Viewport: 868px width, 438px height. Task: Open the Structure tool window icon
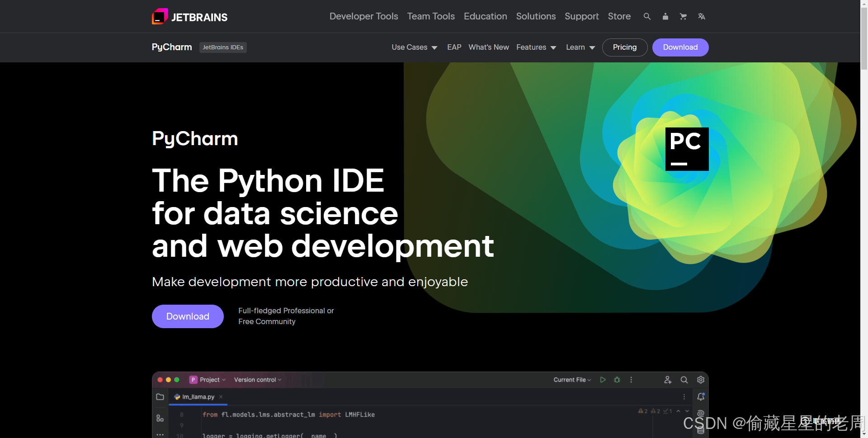160,418
